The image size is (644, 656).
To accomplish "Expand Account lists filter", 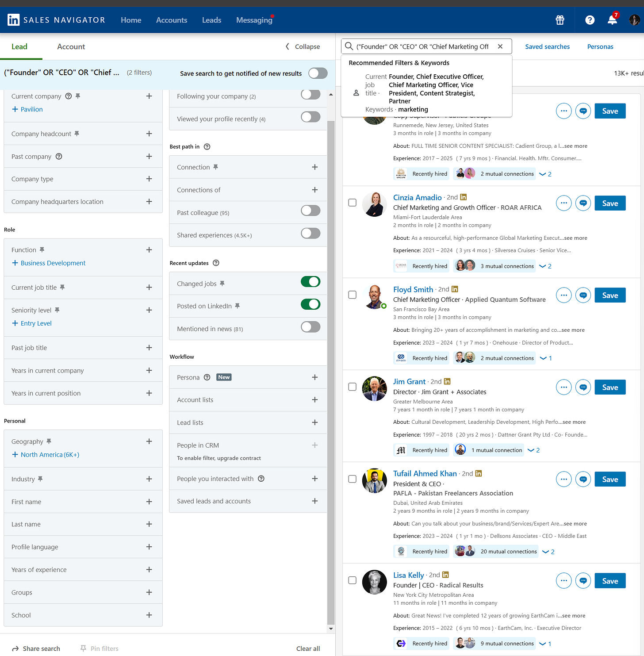I will [315, 399].
